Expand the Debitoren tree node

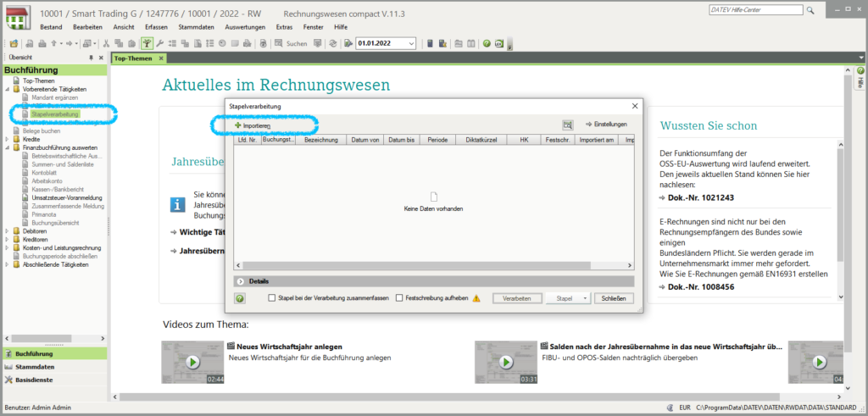pos(7,231)
